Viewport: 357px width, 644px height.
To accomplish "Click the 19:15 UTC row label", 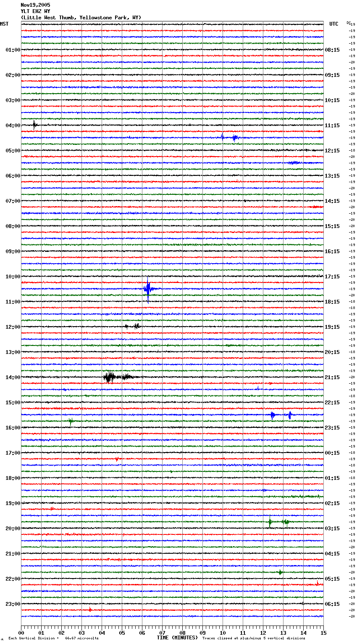I will (332, 327).
